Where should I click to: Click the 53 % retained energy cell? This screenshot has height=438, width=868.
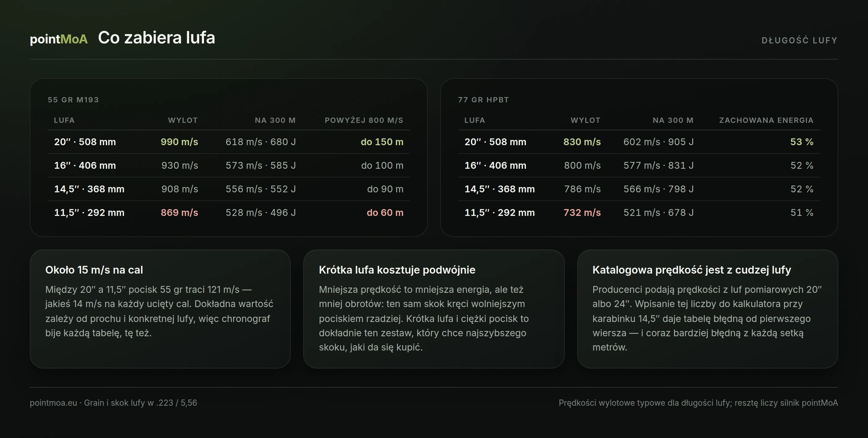click(802, 142)
